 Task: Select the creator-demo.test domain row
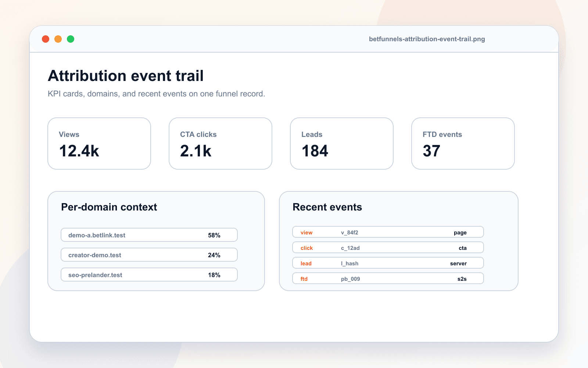(x=149, y=255)
